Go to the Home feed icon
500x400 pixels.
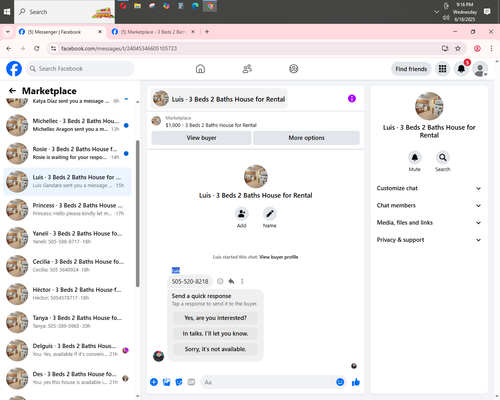200,69
